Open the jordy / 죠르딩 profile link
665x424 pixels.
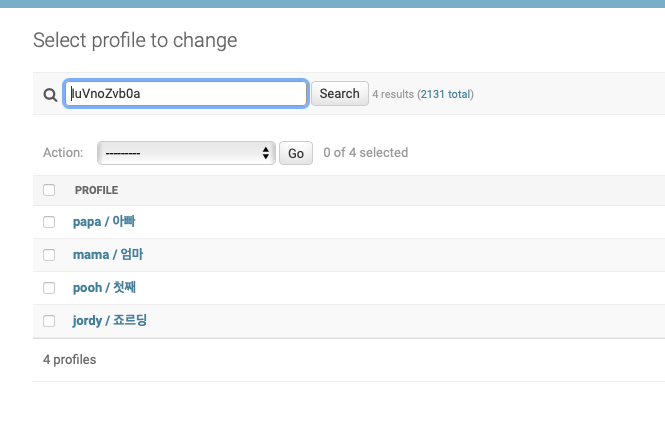click(x=109, y=320)
